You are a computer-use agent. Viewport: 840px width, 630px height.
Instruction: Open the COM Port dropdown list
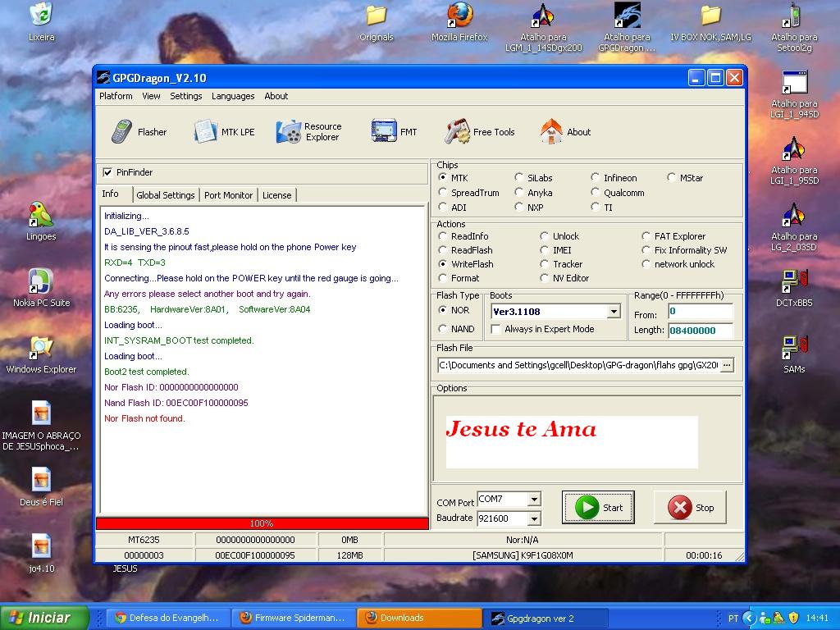534,500
